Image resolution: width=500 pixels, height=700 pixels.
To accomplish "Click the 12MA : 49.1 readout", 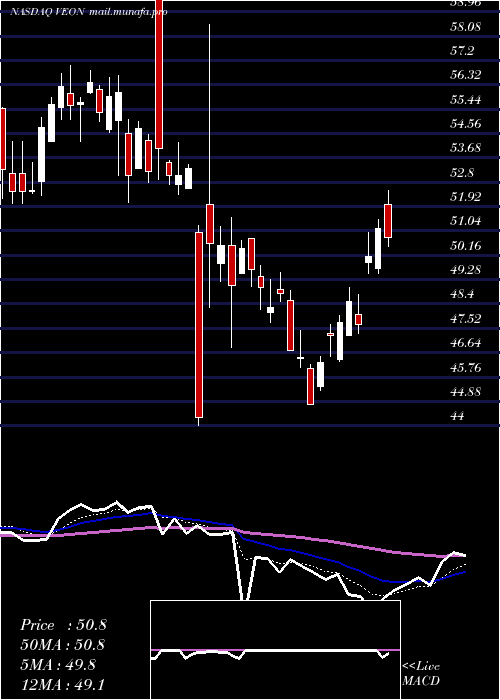I will point(62,684).
